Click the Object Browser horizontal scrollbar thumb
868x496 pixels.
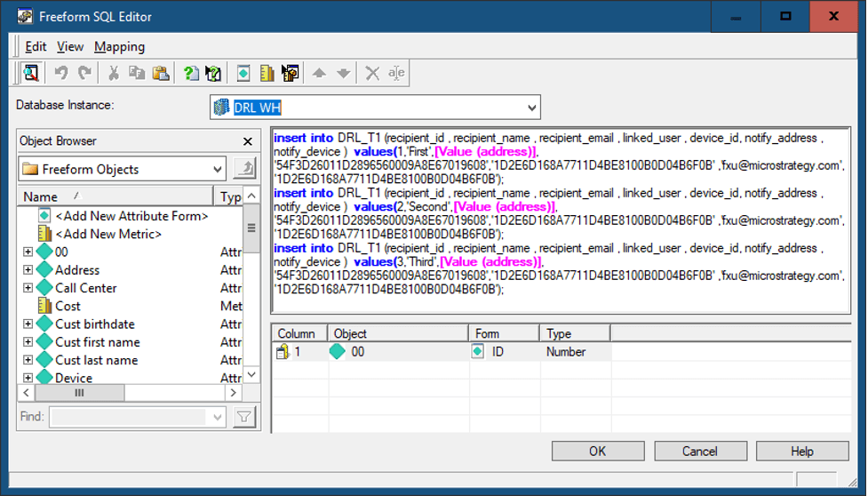(x=80, y=392)
